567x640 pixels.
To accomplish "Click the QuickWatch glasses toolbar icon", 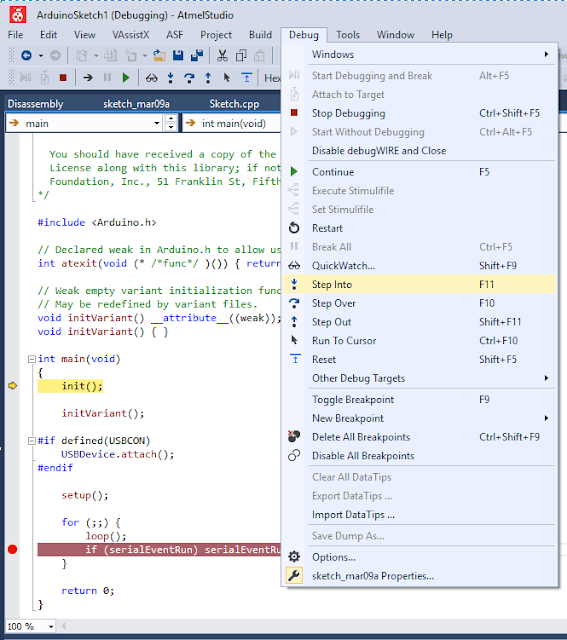I will pos(151,78).
